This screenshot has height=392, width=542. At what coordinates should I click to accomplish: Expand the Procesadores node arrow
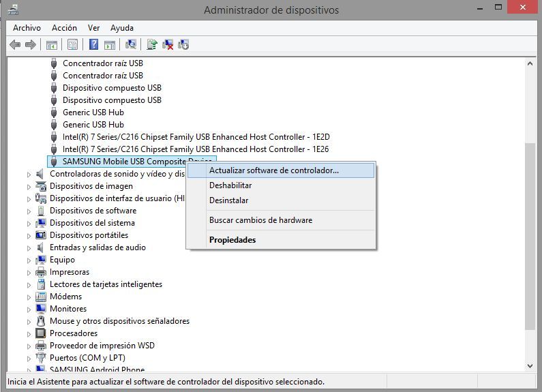pos(29,334)
